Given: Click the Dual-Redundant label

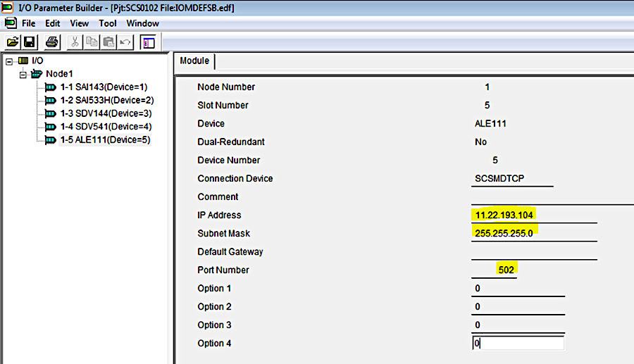Looking at the screenshot, I should 231,142.
